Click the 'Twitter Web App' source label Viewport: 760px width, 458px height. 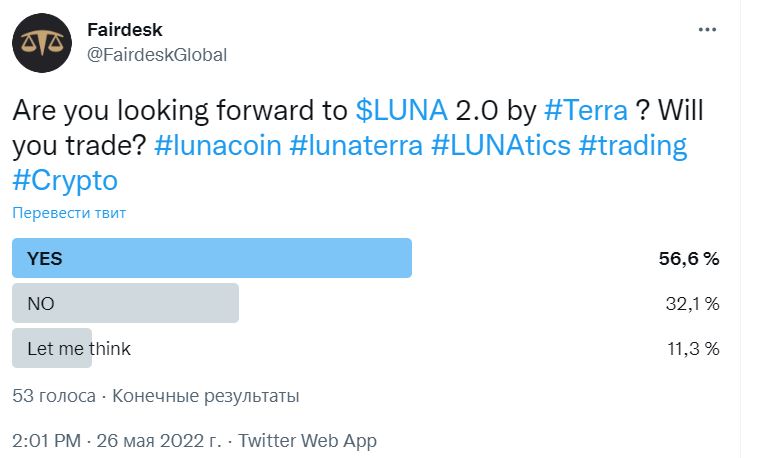point(307,441)
